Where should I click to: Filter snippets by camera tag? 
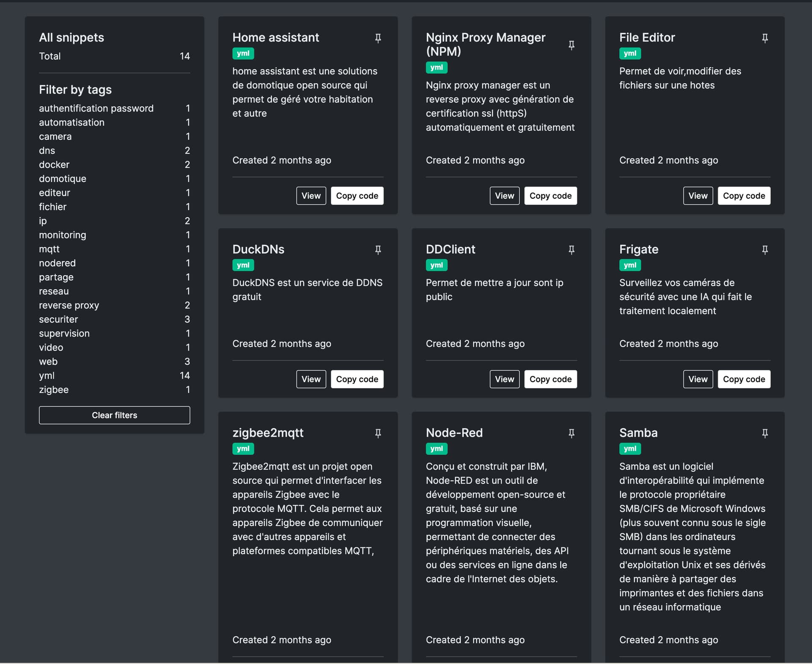(114, 137)
